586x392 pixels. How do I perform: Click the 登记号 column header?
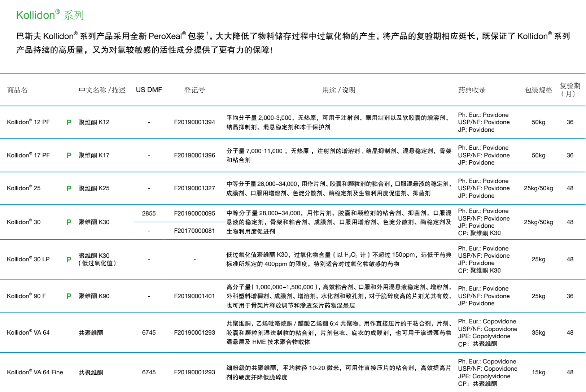pos(194,90)
